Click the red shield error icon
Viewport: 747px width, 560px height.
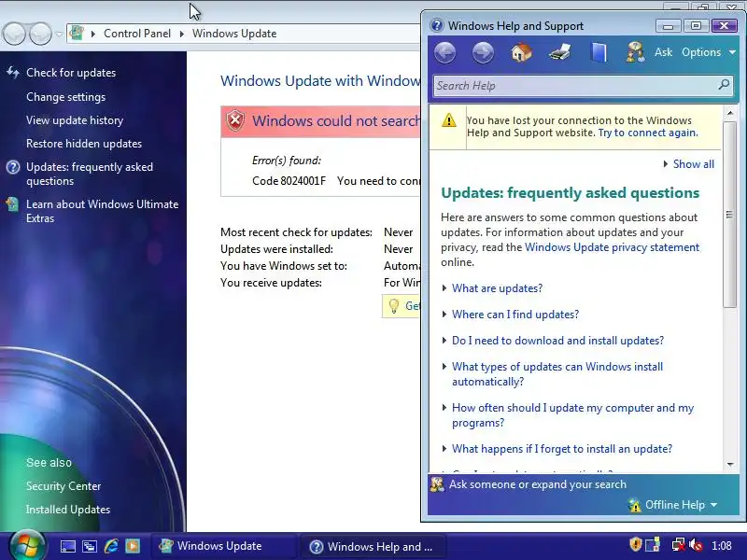tap(235, 121)
